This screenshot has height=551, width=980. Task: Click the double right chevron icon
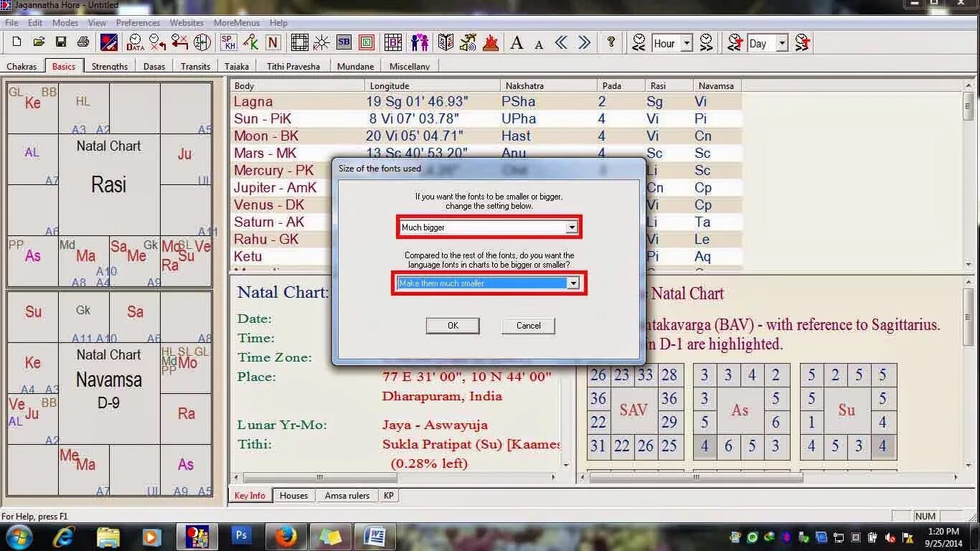[585, 42]
